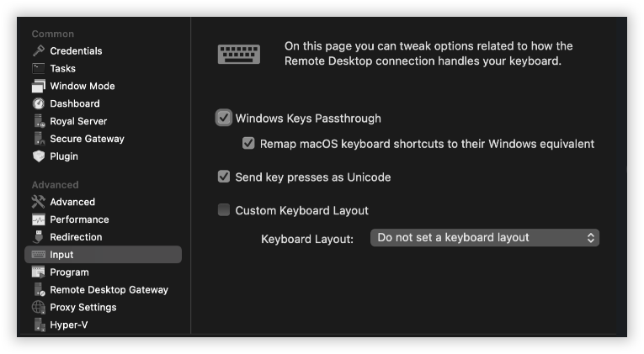Go to the Program settings page
Image resolution: width=644 pixels, height=354 pixels.
[69, 272]
